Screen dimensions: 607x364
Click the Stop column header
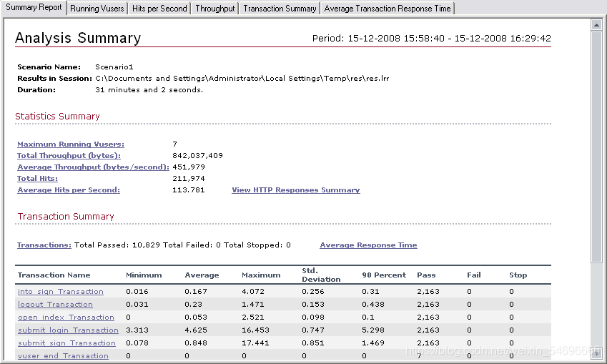point(518,275)
